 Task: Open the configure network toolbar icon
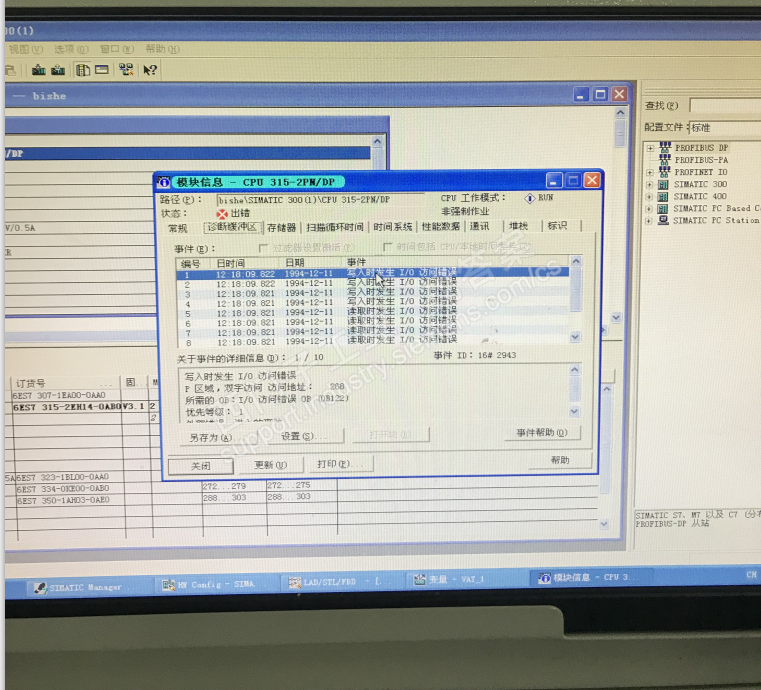point(126,70)
